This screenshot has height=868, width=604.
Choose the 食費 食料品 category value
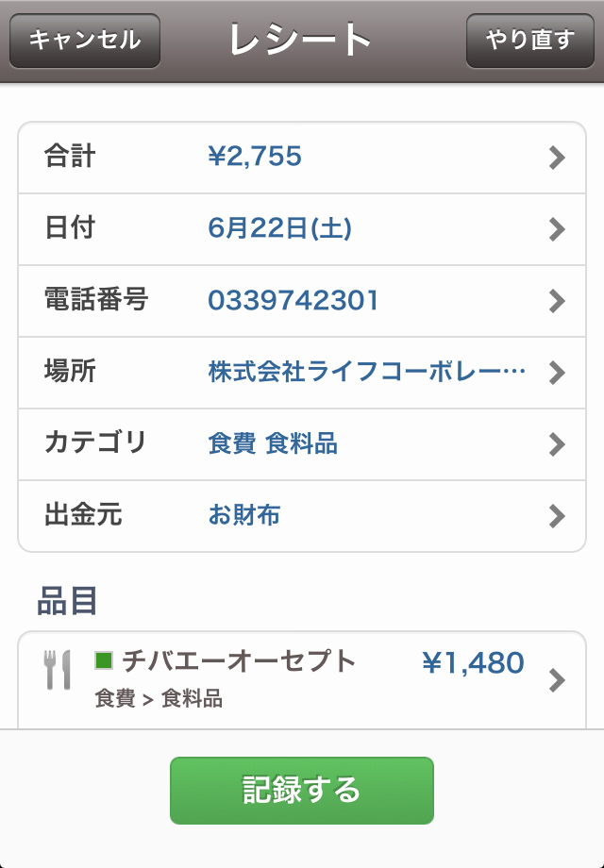click(273, 443)
